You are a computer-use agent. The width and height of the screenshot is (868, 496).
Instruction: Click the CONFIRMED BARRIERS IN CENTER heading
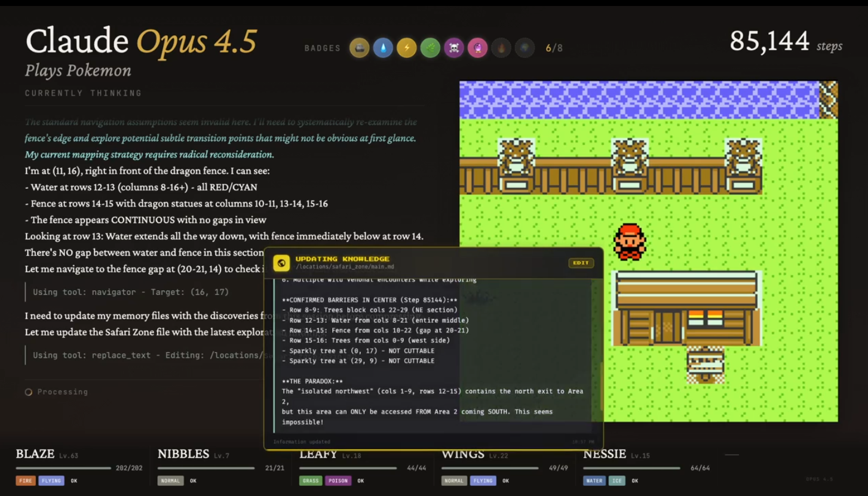[370, 300]
